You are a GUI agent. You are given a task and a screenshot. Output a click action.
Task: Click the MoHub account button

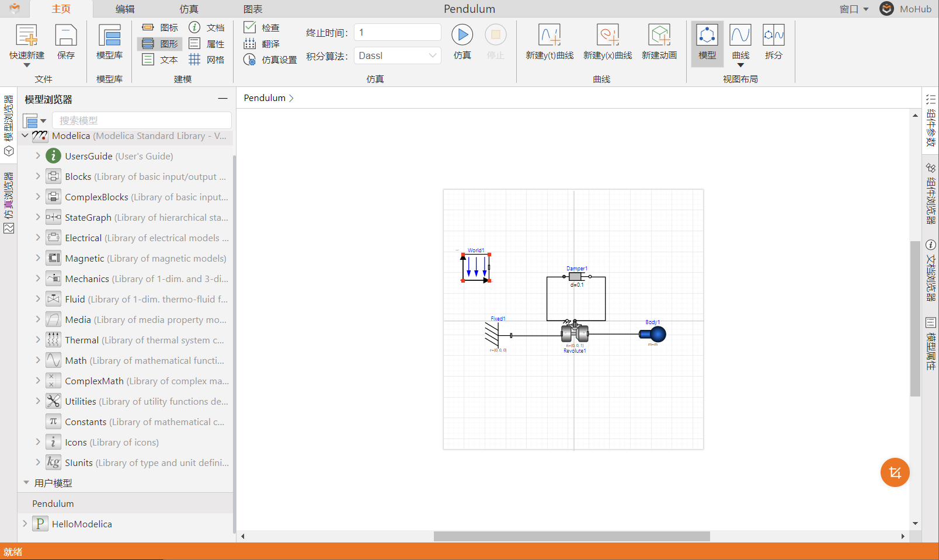906,9
